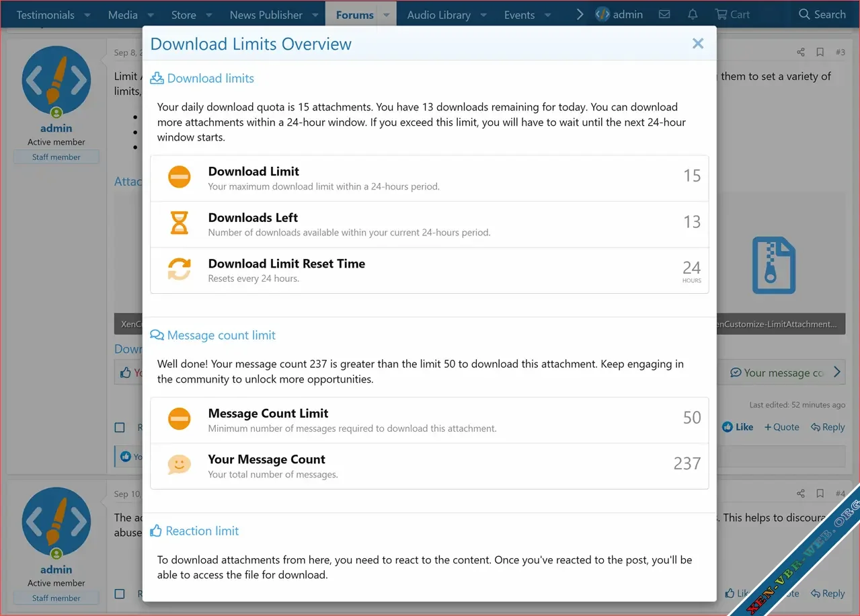
Task: Tick the post #3 selection checkbox
Action: [x=120, y=428]
